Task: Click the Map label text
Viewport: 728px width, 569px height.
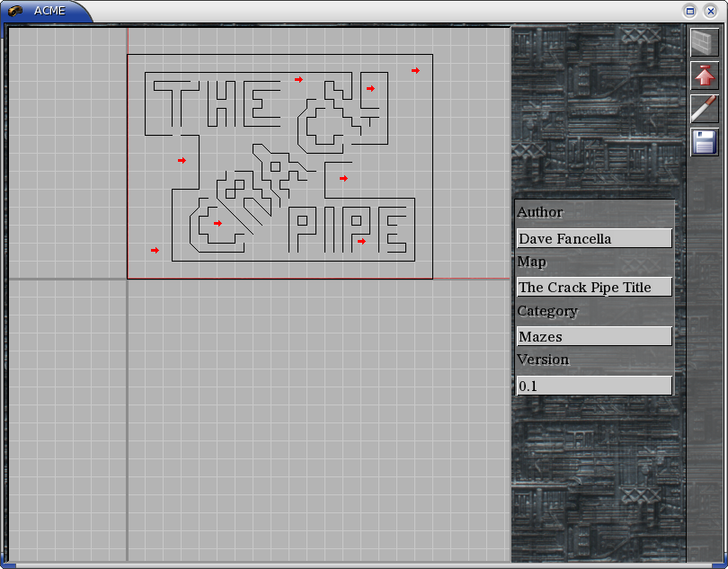Action: (x=531, y=262)
